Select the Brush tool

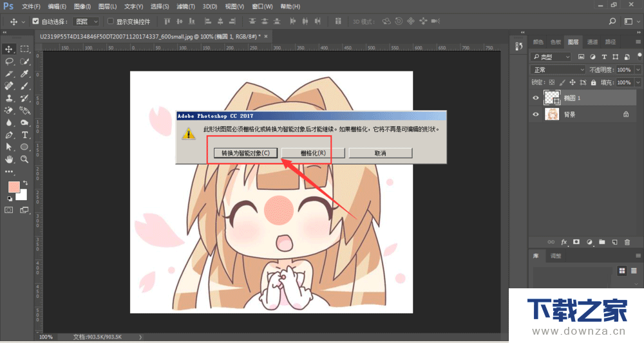coord(24,86)
